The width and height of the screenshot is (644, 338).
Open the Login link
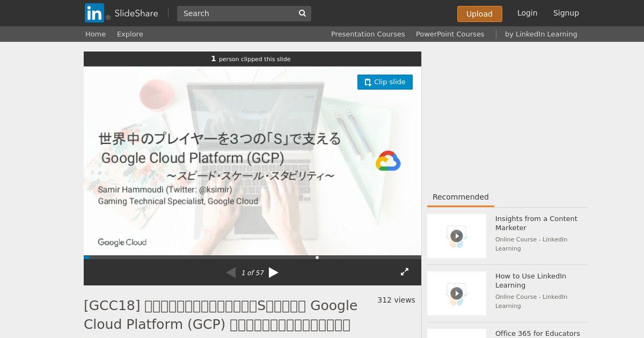pyautogui.click(x=527, y=13)
